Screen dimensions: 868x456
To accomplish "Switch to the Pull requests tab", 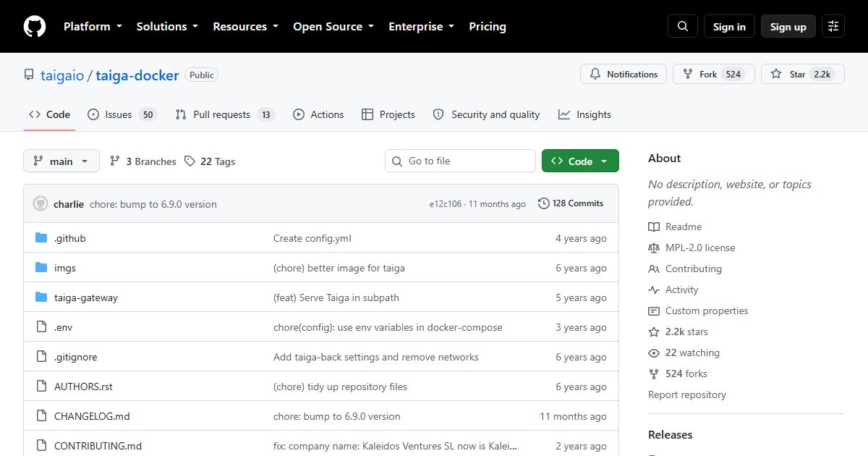I will (225, 114).
